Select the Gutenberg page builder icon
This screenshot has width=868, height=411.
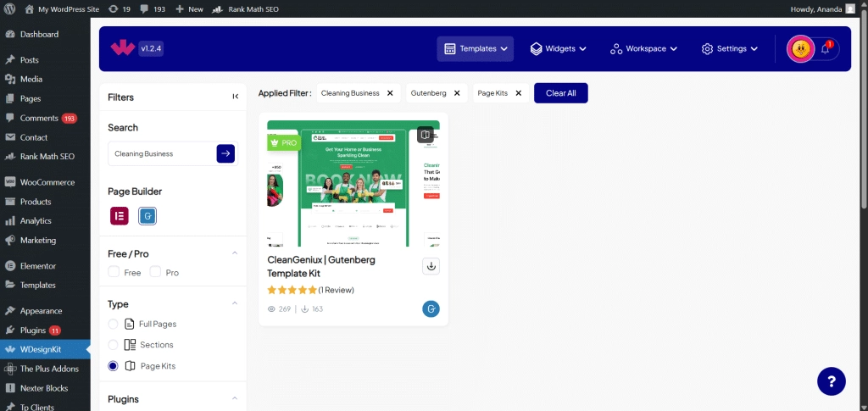[147, 216]
